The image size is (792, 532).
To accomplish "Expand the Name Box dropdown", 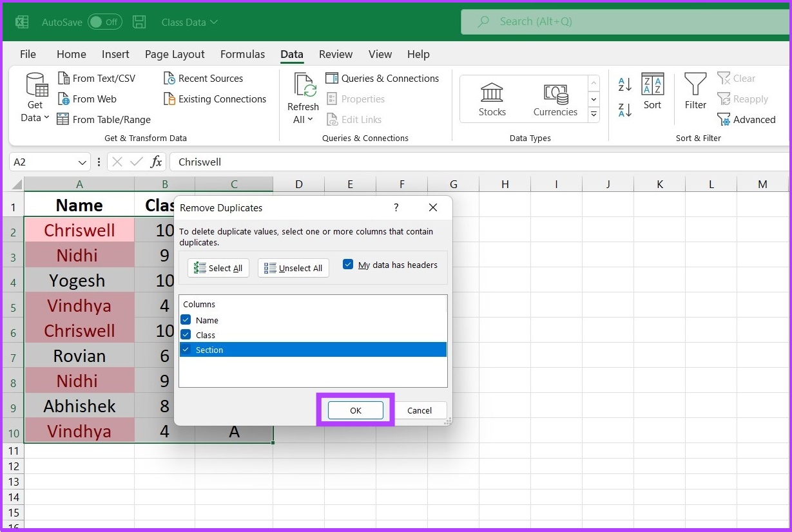I will click(x=82, y=162).
